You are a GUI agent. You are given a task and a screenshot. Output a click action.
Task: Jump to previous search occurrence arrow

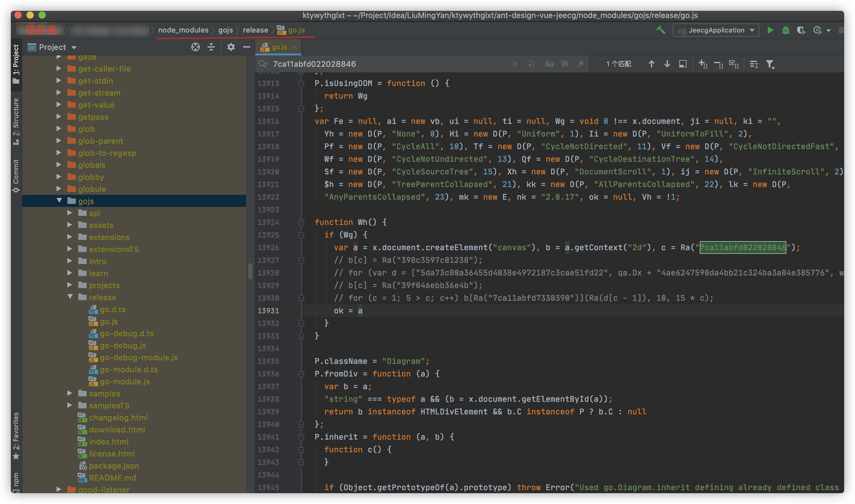click(x=651, y=64)
